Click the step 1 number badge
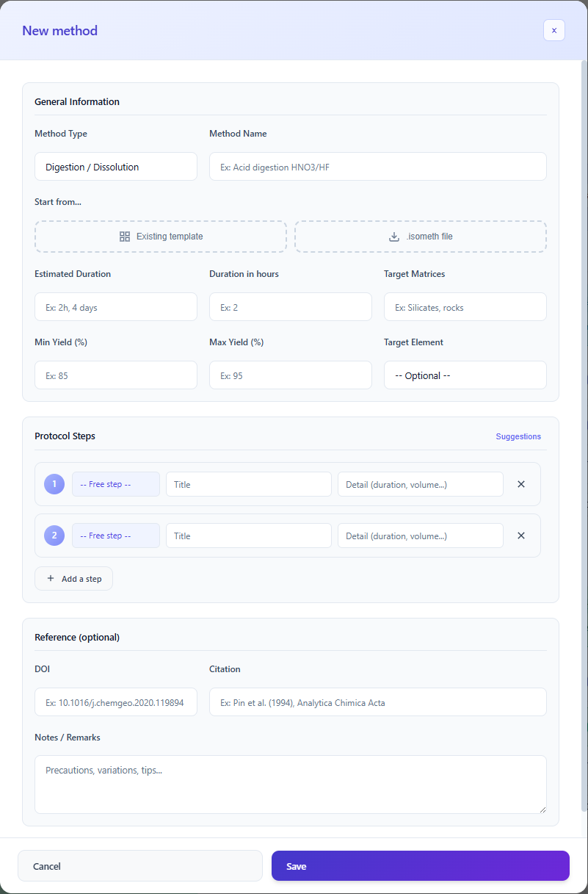 pyautogui.click(x=54, y=484)
